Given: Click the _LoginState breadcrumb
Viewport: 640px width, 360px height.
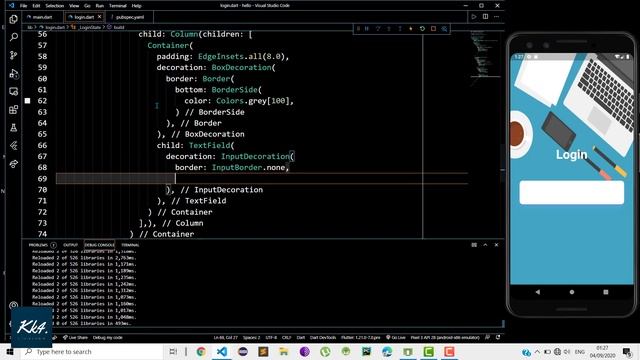Looking at the screenshot, I should click(89, 27).
